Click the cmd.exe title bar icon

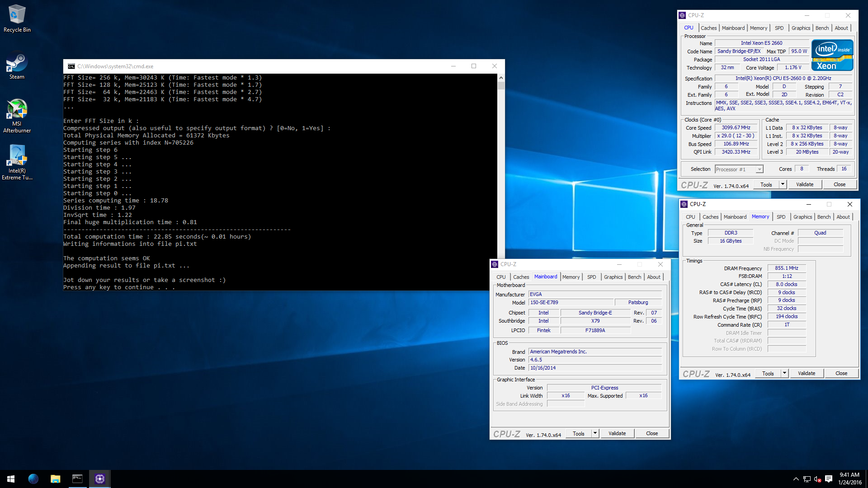pyautogui.click(x=71, y=66)
